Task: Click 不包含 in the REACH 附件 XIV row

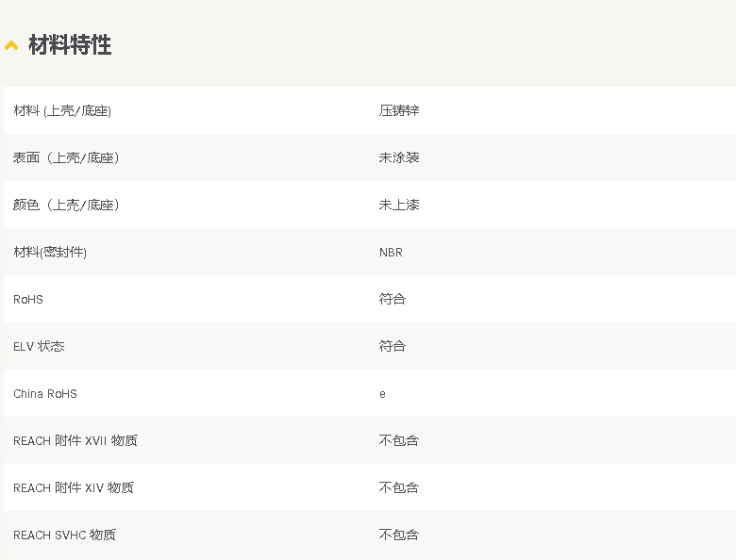Action: (x=399, y=487)
